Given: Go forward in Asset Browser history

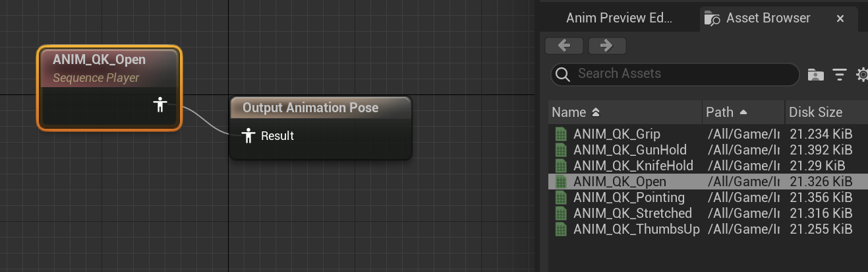Looking at the screenshot, I should tap(607, 46).
